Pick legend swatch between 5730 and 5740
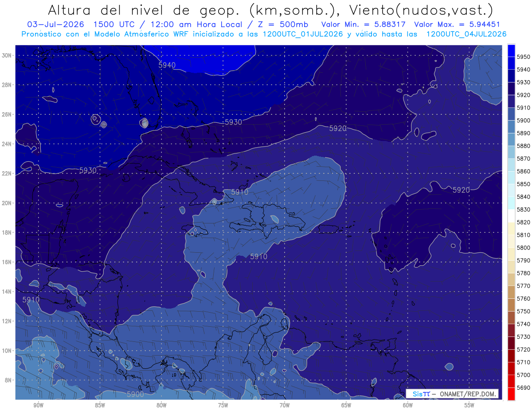The width and height of the screenshot is (532, 411). [511, 330]
